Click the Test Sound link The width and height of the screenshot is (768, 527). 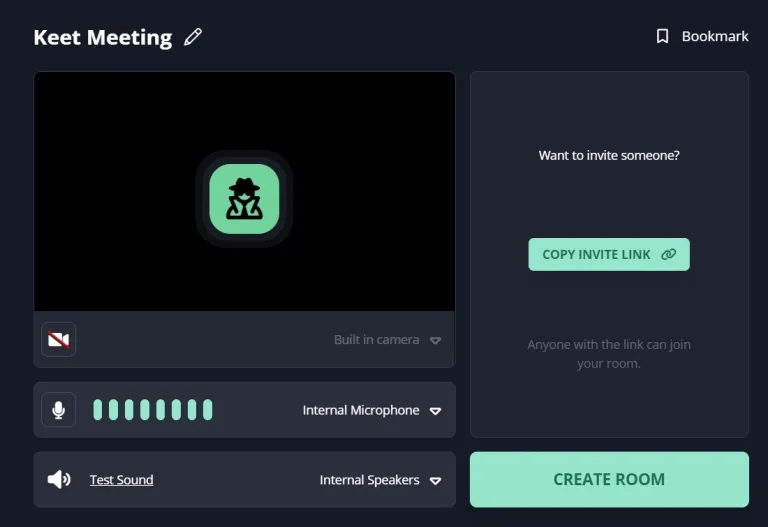121,480
